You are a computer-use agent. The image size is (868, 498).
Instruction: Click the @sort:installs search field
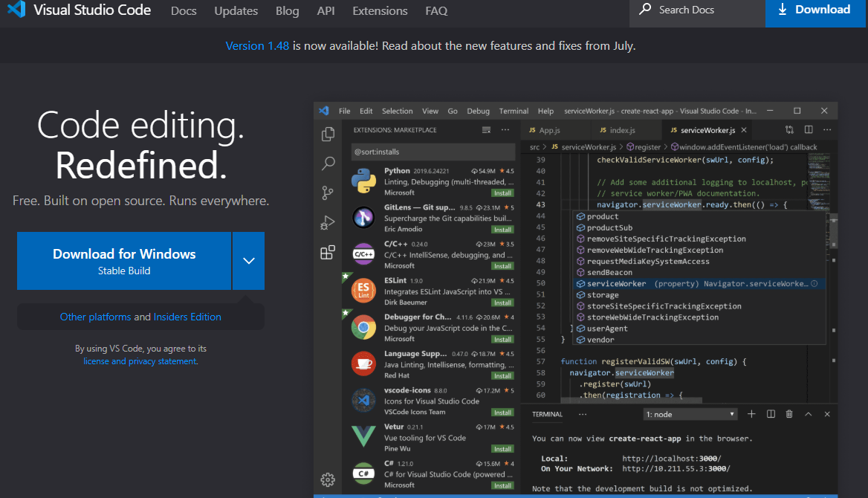pos(433,152)
